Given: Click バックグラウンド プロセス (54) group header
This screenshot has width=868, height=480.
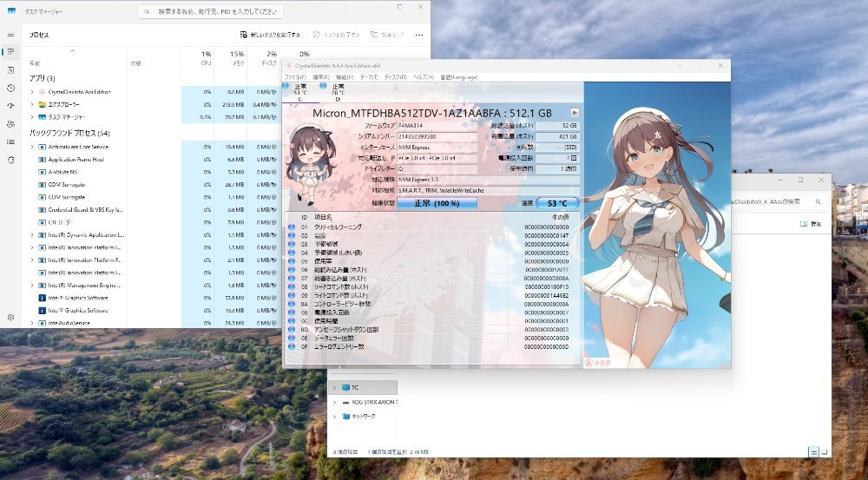Looking at the screenshot, I should click(69, 134).
